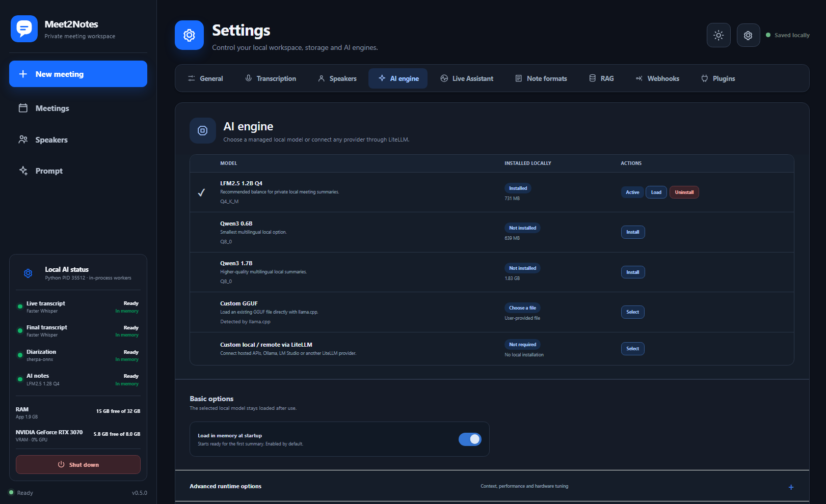Select Custom local / remote via LiteLLM
Image resolution: width=826 pixels, height=504 pixels.
pos(632,349)
